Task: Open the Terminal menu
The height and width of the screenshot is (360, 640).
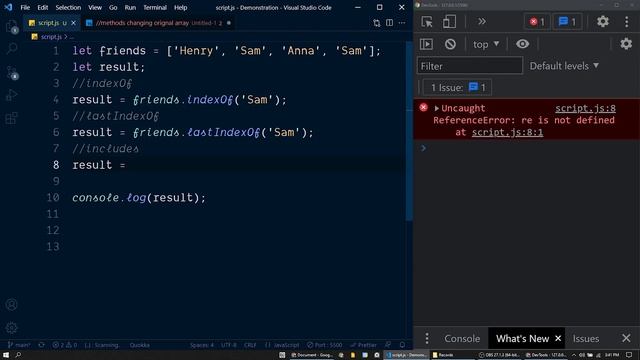Action: coord(155,7)
